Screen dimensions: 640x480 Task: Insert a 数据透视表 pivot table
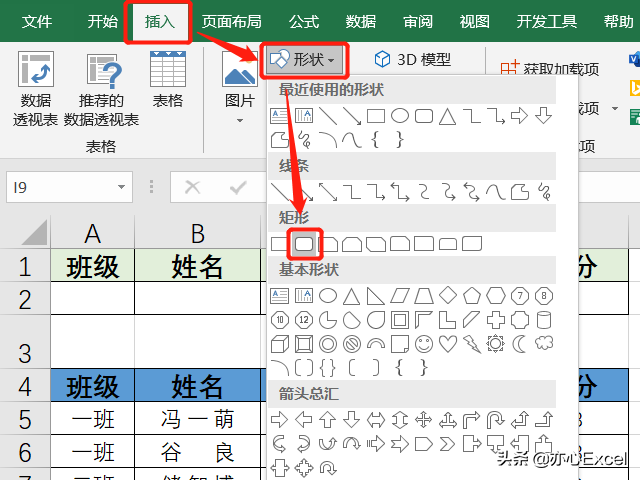coord(36,89)
